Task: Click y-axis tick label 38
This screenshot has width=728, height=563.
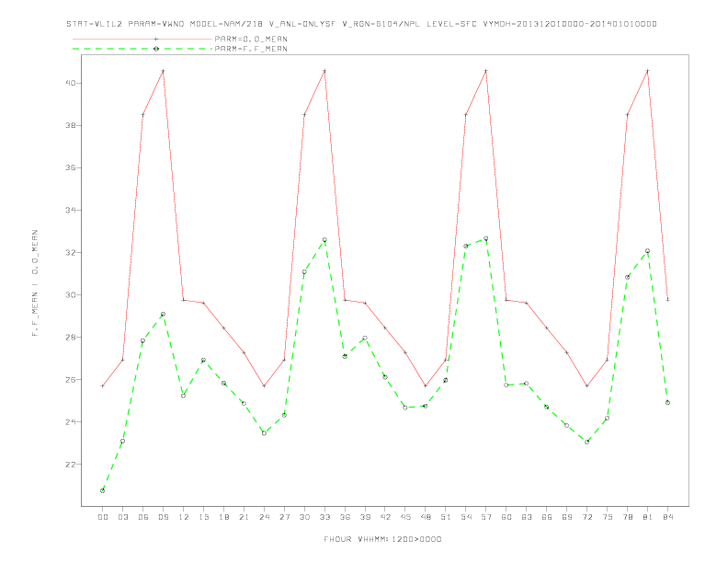Action: pyautogui.click(x=71, y=125)
